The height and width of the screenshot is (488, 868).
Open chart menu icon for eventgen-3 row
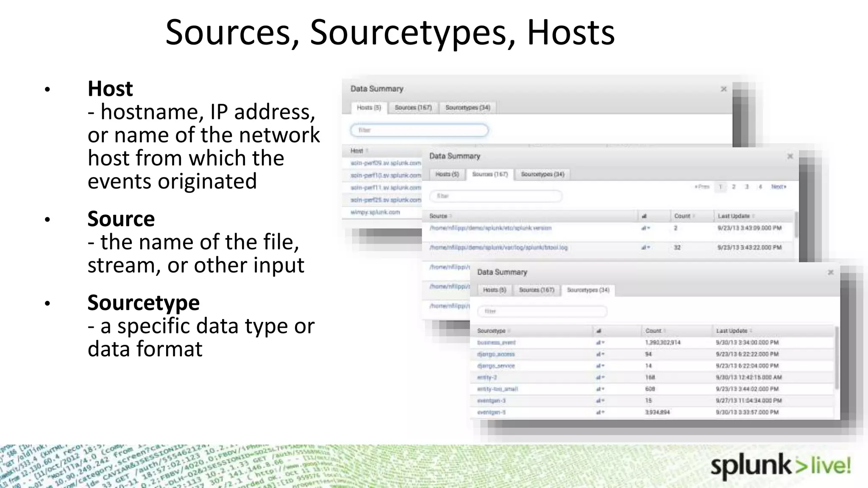pos(600,401)
